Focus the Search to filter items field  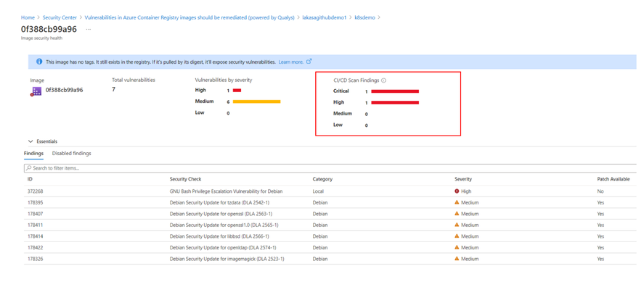[330, 168]
